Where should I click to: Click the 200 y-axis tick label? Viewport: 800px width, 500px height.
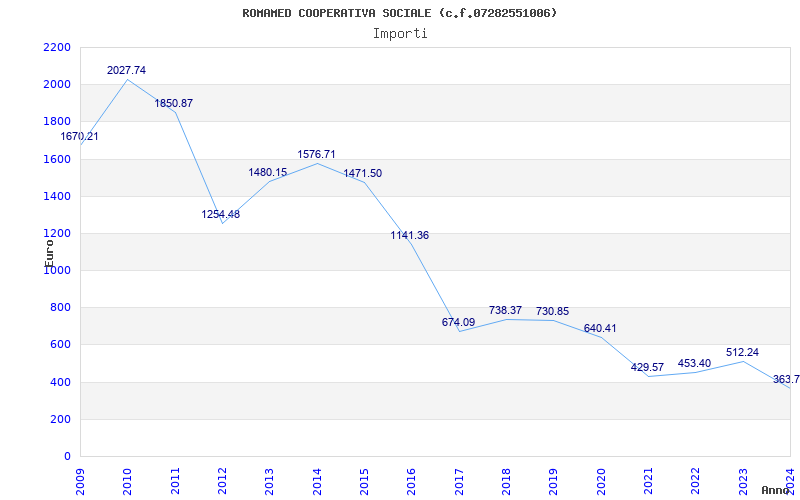point(61,420)
